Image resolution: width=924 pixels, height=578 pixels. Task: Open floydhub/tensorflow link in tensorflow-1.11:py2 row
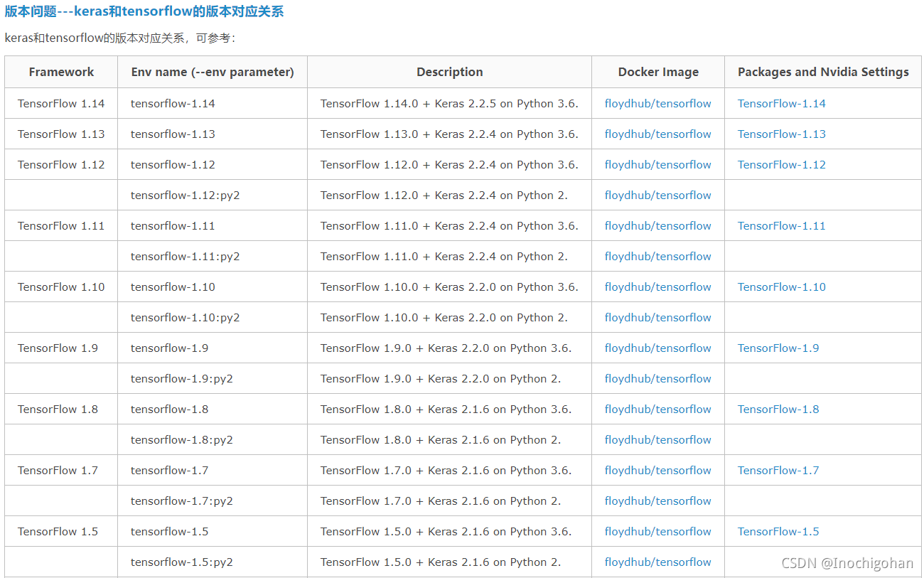coord(657,256)
